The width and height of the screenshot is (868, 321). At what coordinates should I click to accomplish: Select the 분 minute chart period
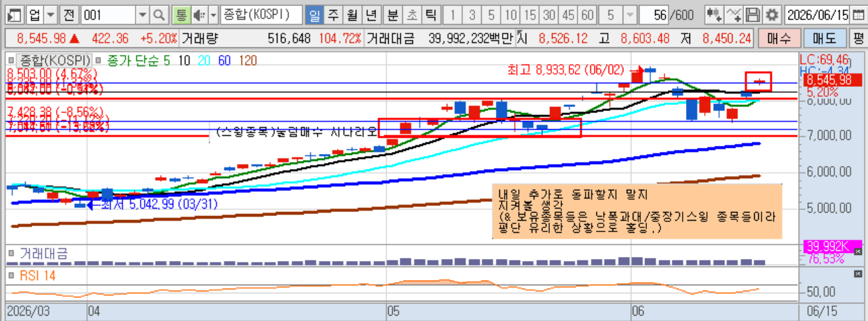(393, 14)
